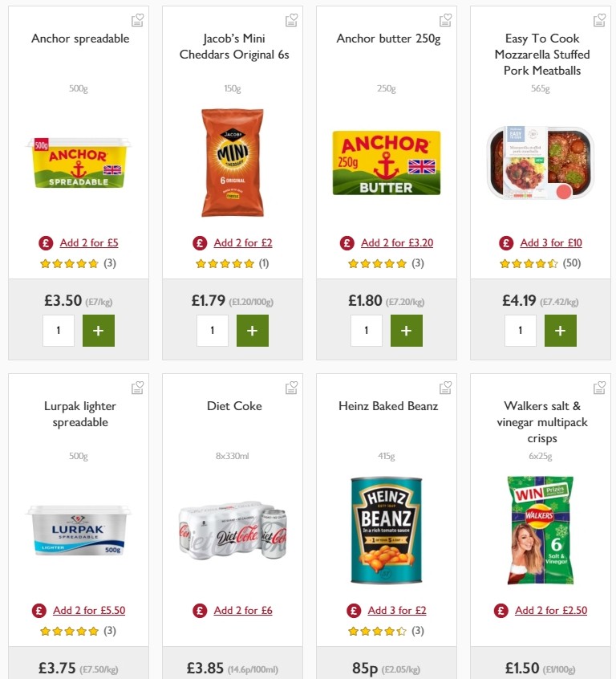Add the Pork Meatballs via the green plus
Screen dimensions: 616x679
[561, 330]
